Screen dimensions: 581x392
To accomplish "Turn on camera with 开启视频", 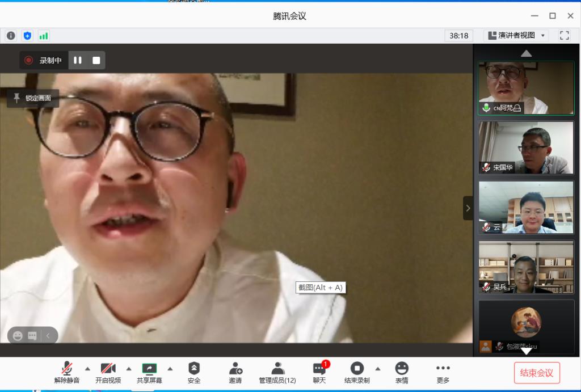I will click(108, 372).
